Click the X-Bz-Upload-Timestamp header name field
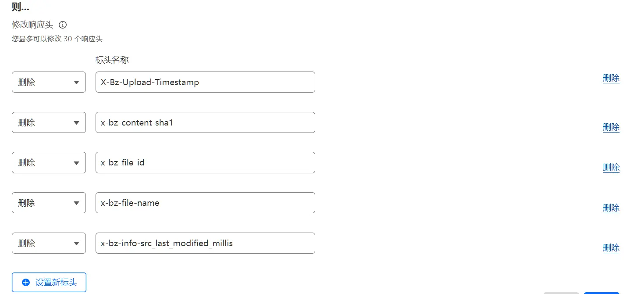The height and width of the screenshot is (294, 644). point(205,82)
